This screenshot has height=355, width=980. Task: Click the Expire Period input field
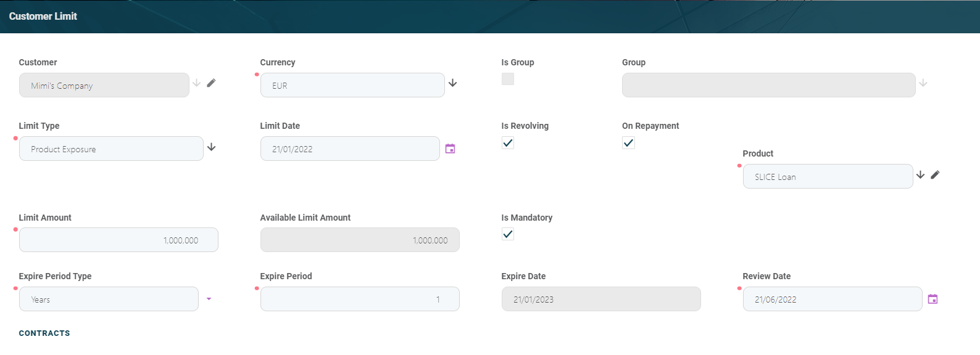coord(360,299)
